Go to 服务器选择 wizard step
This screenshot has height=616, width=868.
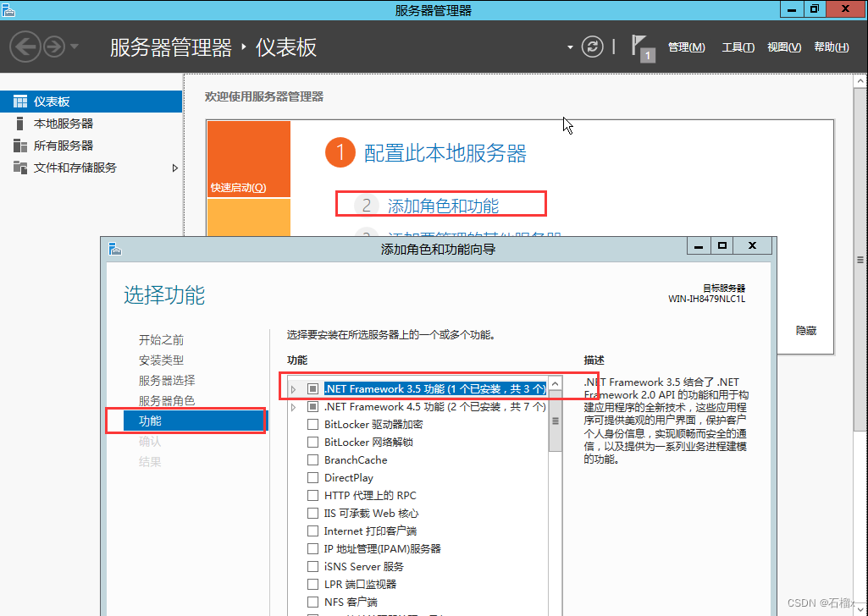click(x=167, y=381)
